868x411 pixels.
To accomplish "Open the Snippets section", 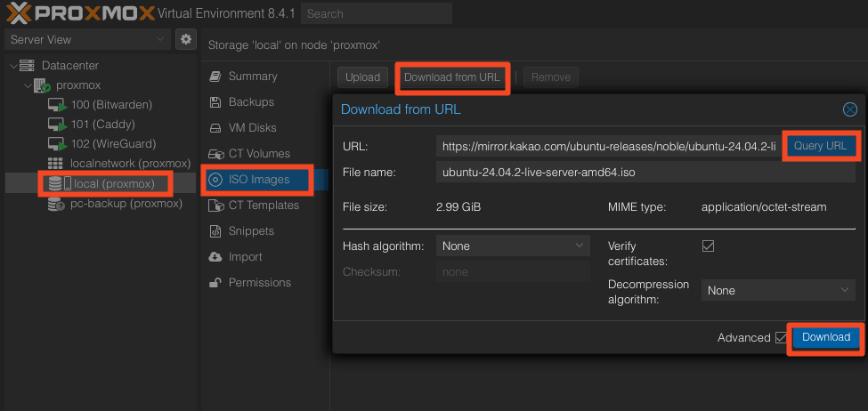I will tap(251, 231).
